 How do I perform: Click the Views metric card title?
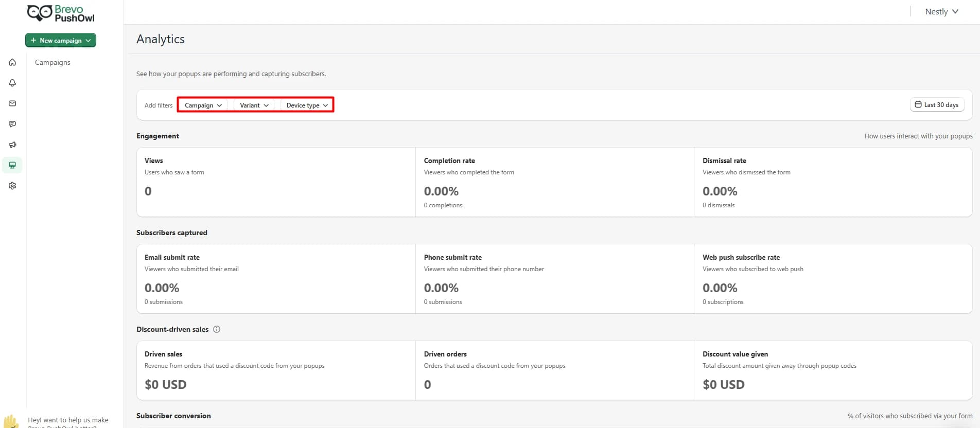click(x=154, y=160)
